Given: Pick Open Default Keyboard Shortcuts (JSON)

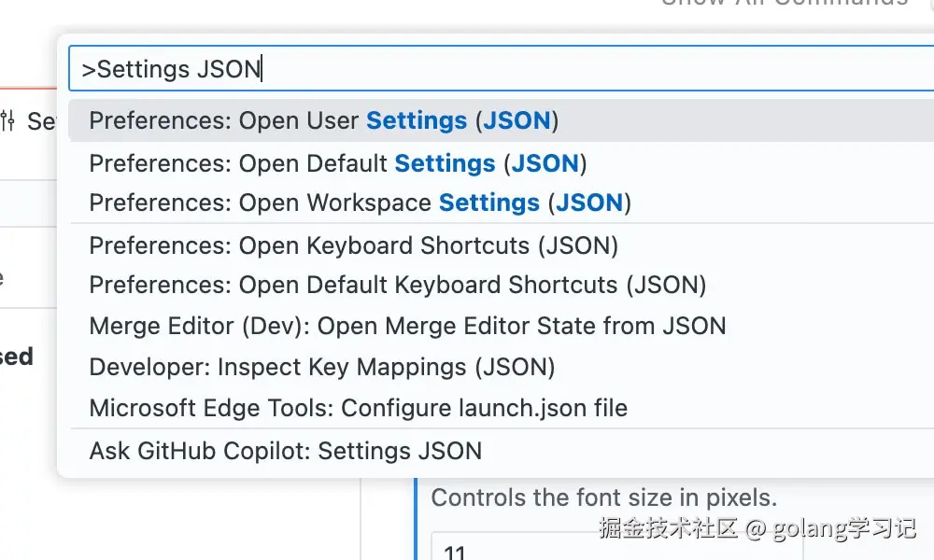Looking at the screenshot, I should pyautogui.click(x=397, y=285).
